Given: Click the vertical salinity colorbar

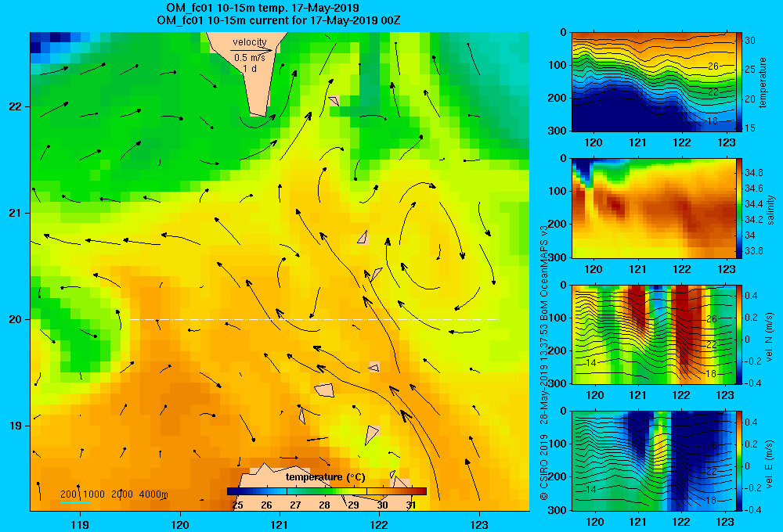Looking at the screenshot, I should pyautogui.click(x=740, y=208).
